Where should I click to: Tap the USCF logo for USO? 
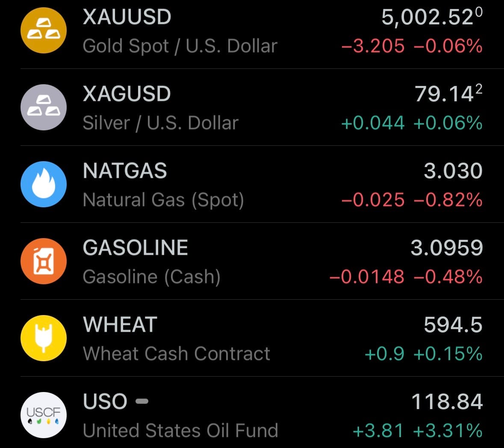coord(44,415)
